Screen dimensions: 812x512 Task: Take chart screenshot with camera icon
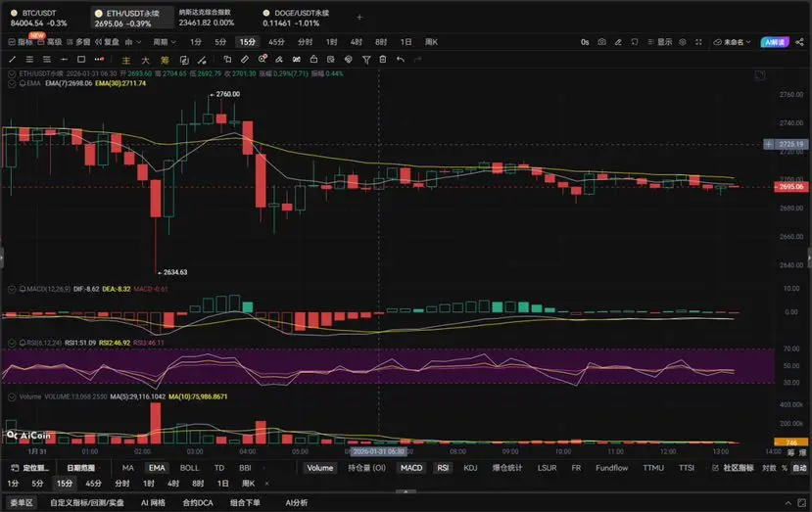(x=601, y=42)
